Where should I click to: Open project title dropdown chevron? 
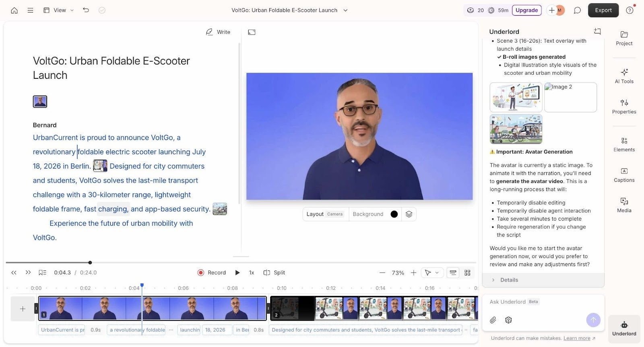coord(345,10)
